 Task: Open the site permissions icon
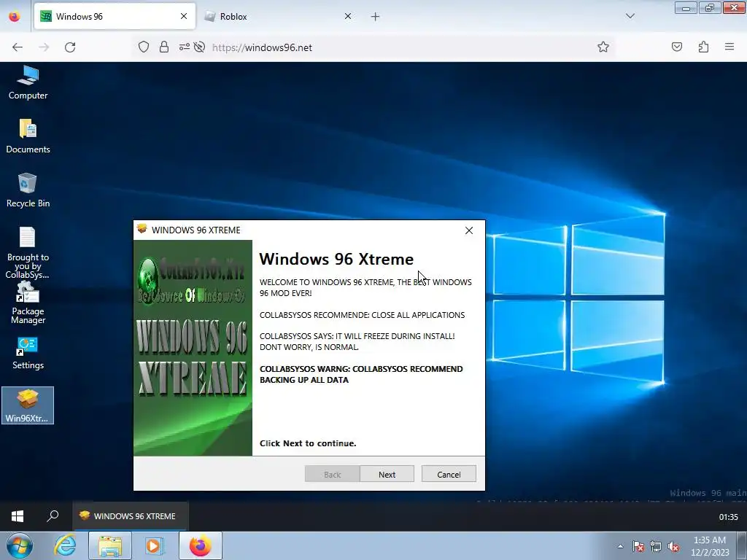tap(184, 47)
